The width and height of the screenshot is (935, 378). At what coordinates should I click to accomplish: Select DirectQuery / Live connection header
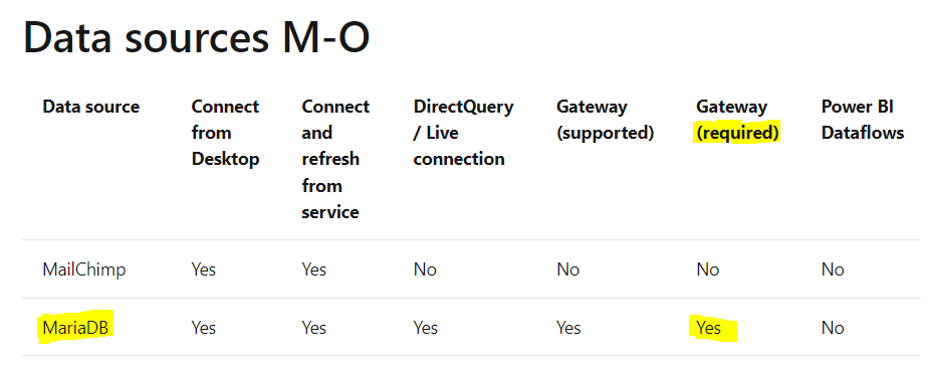(463, 133)
